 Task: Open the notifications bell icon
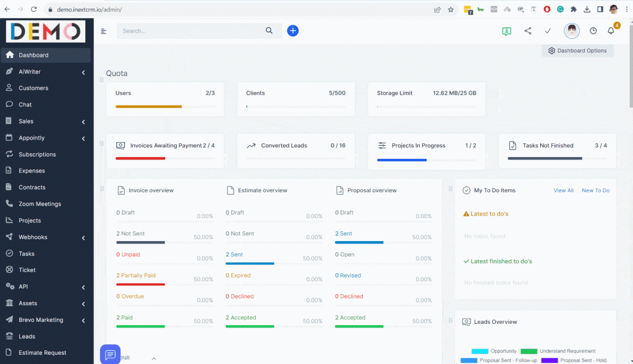coord(611,31)
